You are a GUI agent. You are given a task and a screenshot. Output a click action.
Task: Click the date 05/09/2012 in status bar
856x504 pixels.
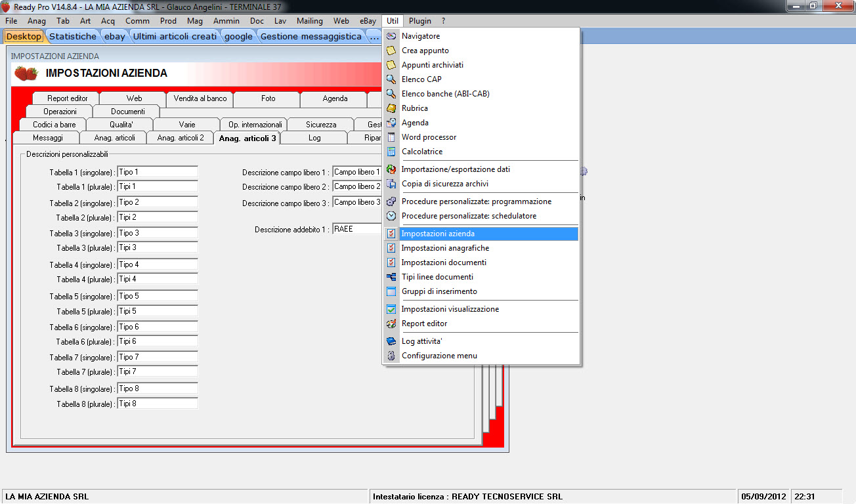(763, 497)
